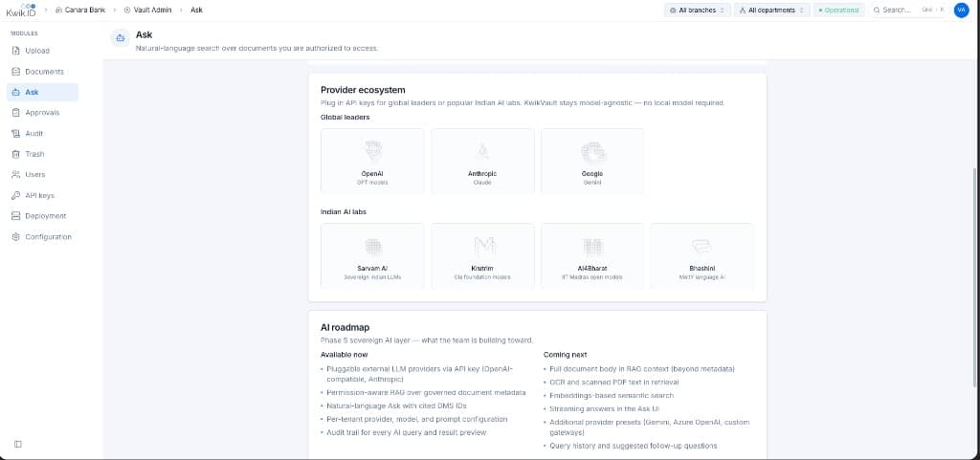Click the Deployment server icon

pos(16,216)
